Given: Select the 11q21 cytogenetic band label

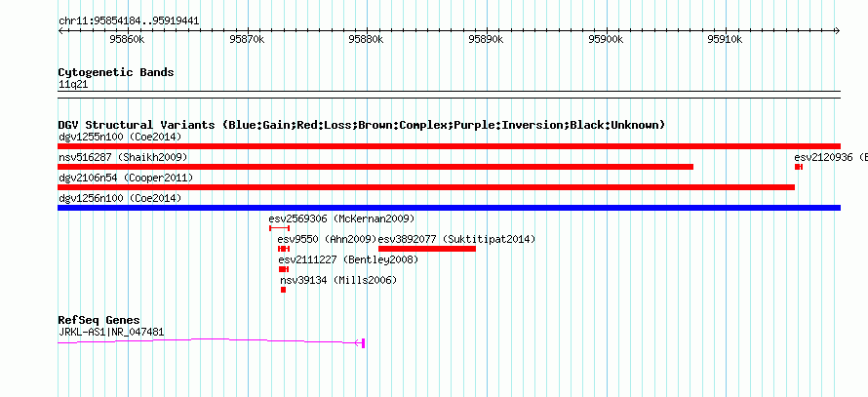Looking at the screenshot, I should tap(73, 85).
